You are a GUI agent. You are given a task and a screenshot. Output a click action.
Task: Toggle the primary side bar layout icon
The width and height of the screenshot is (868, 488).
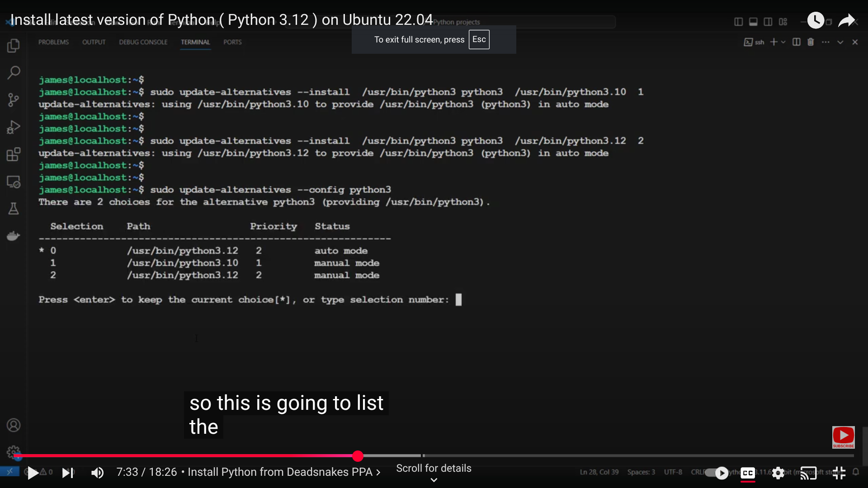pos(738,22)
